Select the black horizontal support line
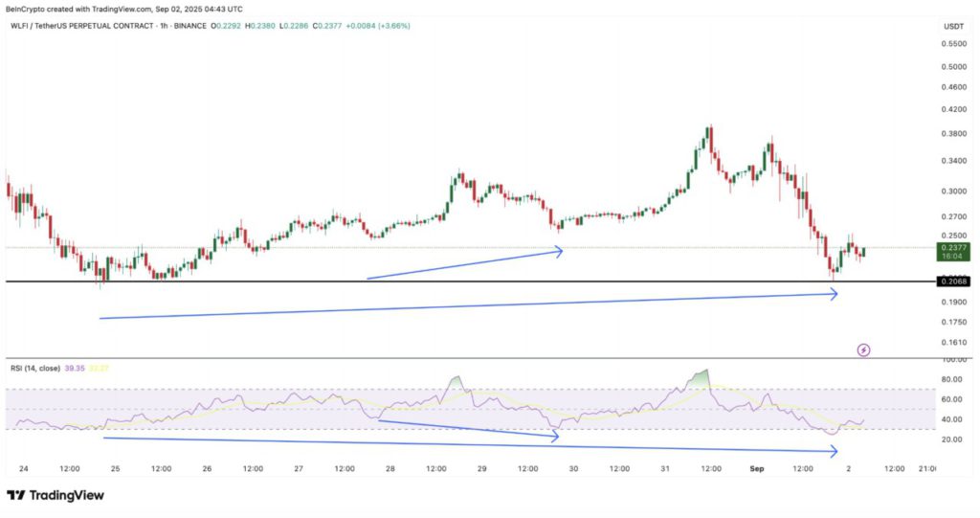Screen dimensions: 980x518 pyautogui.click(x=479, y=282)
